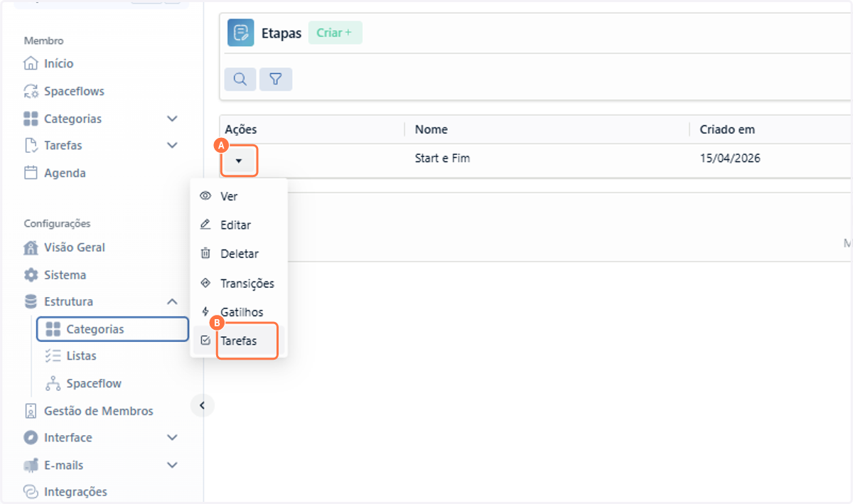853x504 pixels.
Task: Click the Spaceflows cycle icon
Action: pyautogui.click(x=31, y=91)
